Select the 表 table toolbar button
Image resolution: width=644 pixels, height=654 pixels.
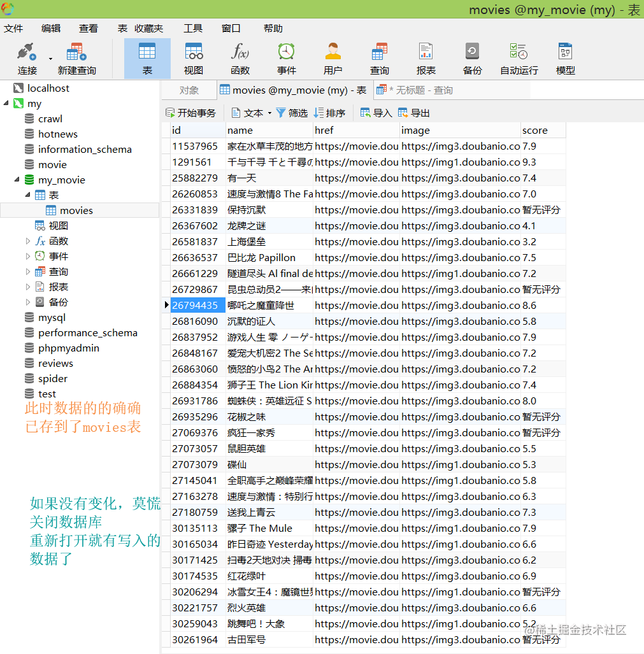(147, 59)
